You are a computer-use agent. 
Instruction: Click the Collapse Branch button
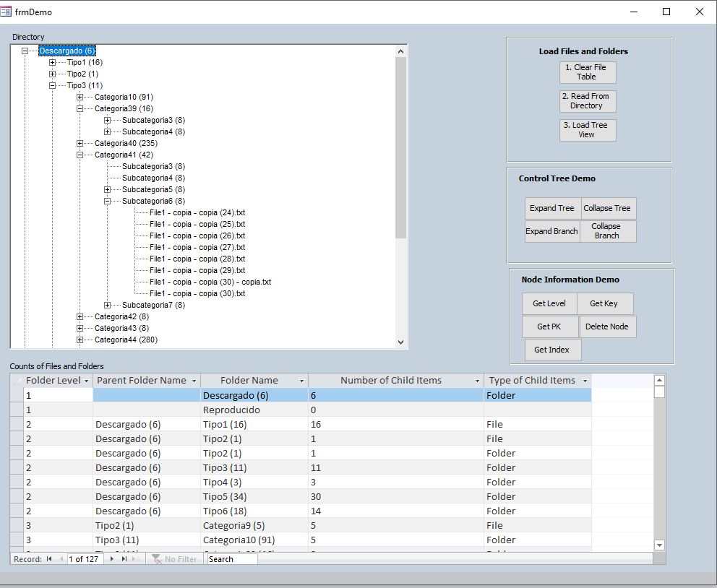point(608,231)
